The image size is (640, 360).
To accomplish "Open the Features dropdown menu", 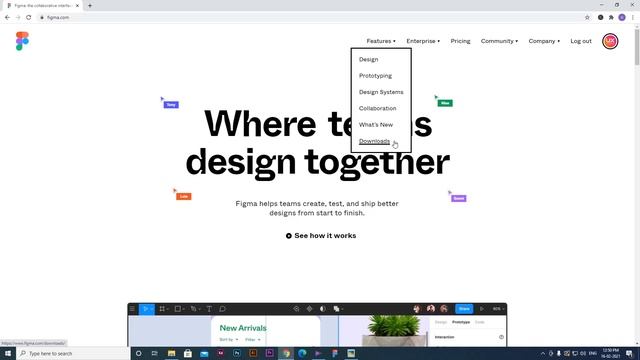I will (381, 41).
